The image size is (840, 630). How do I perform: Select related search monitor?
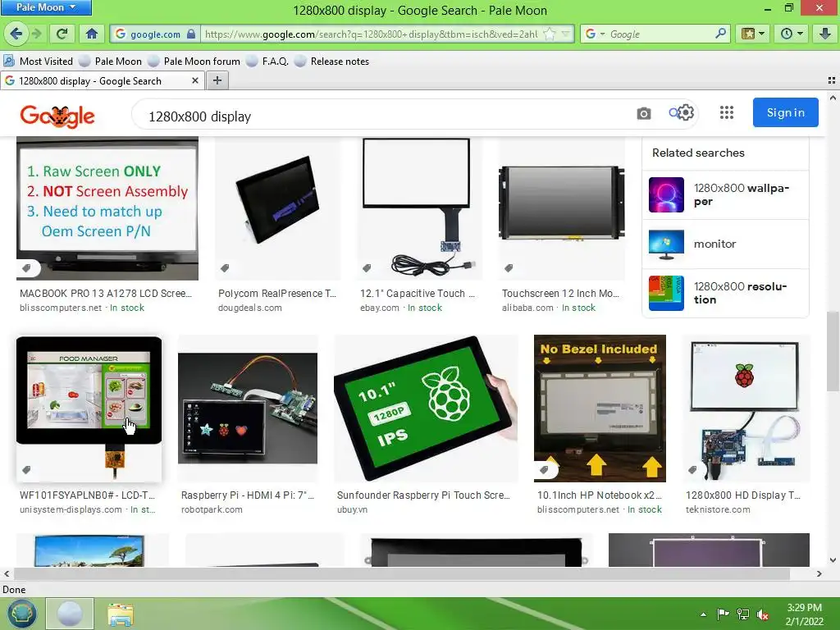coord(725,244)
